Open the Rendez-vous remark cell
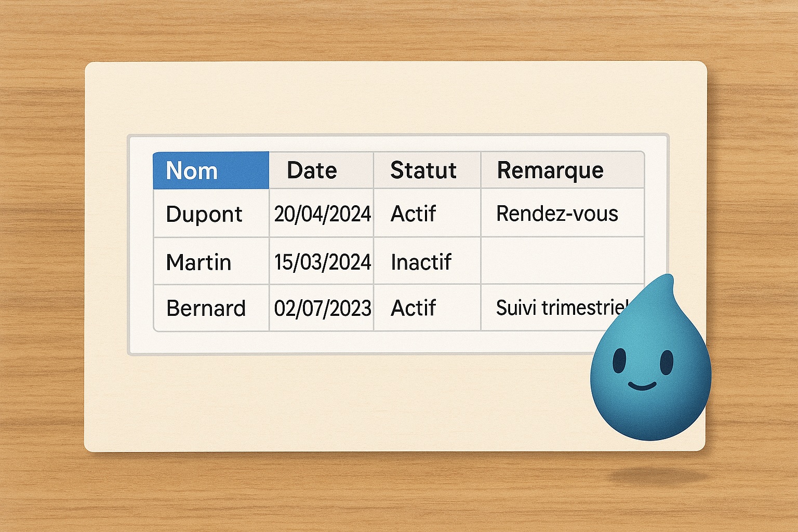The height and width of the screenshot is (532, 798). coord(562,214)
